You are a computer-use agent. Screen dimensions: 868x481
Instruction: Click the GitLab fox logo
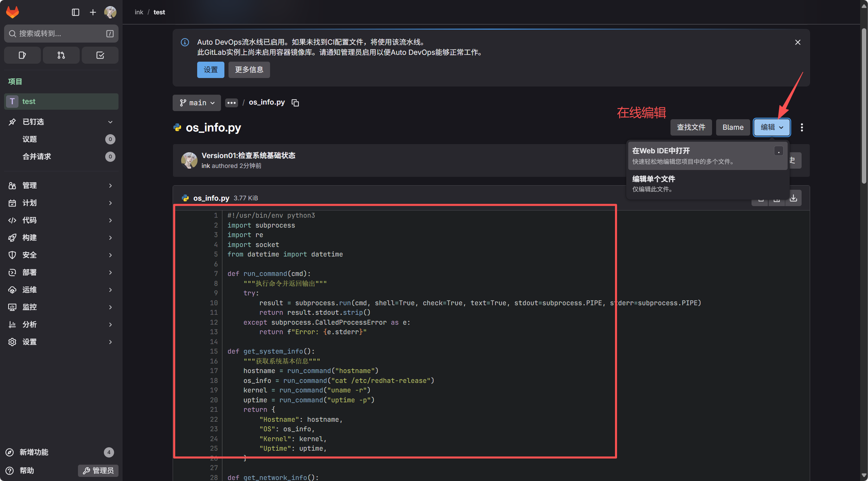(13, 12)
